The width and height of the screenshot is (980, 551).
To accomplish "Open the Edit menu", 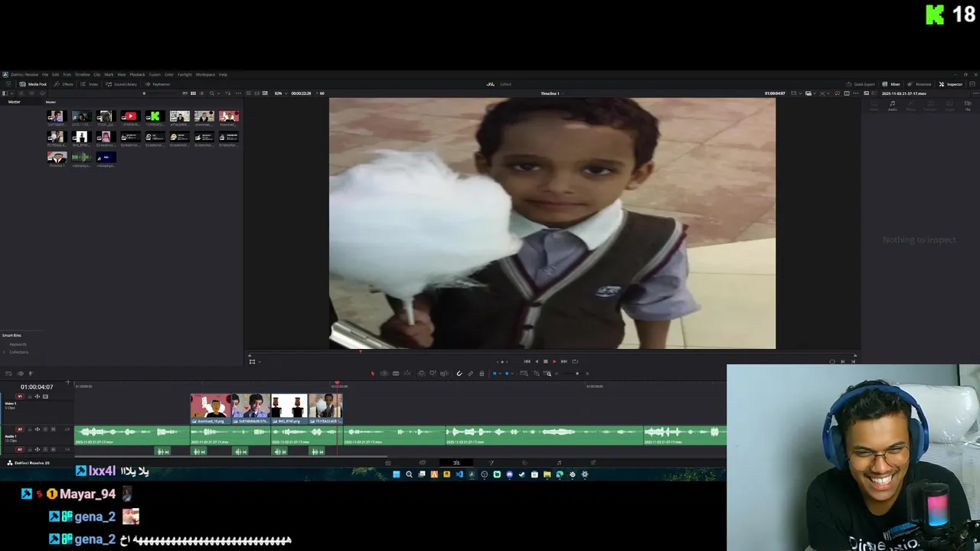I will click(55, 74).
